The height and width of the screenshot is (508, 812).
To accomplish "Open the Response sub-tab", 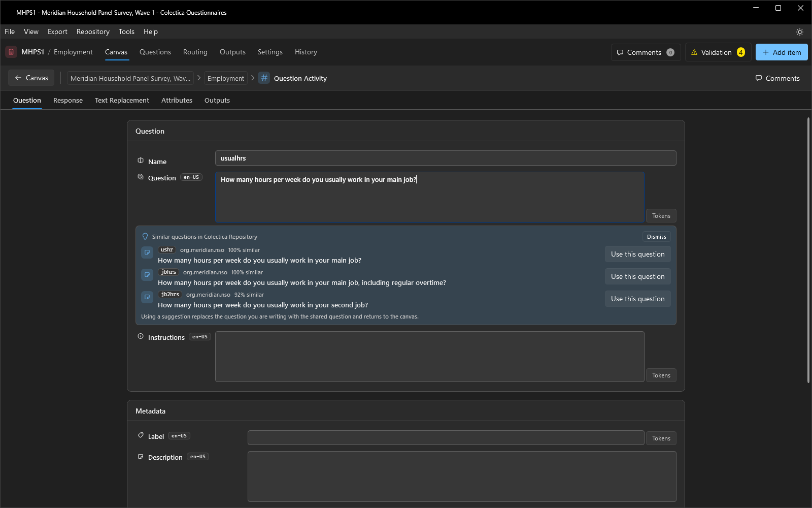I will 68,100.
